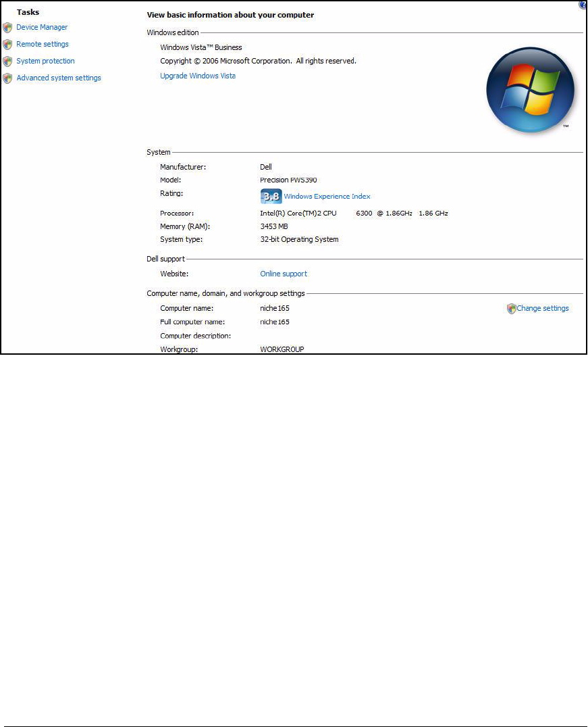This screenshot has height=727, width=588.
Task: Click the Upgrade Windows Vista link
Action: (198, 76)
